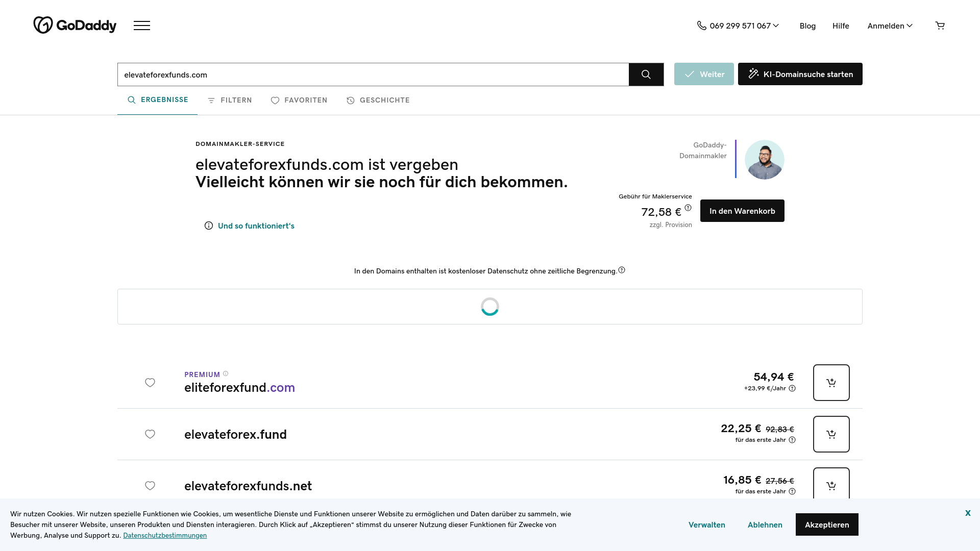
Task: Click the domain broker profile photo
Action: (764, 160)
